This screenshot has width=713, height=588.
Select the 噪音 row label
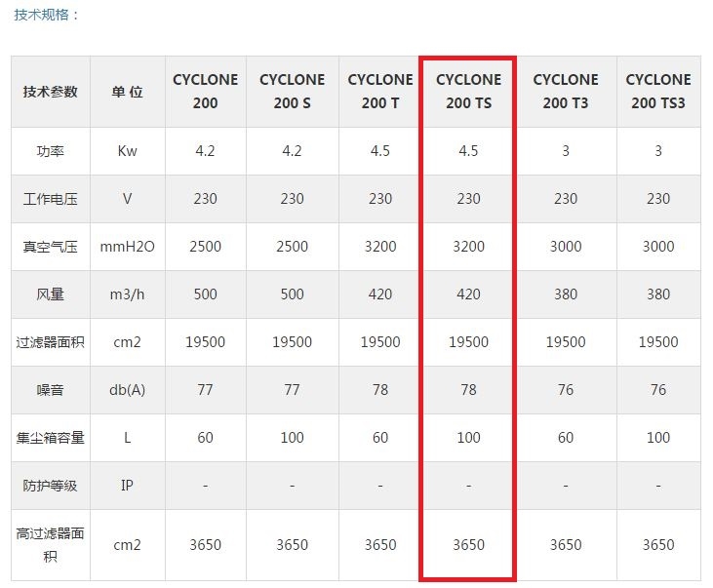[x=51, y=390]
